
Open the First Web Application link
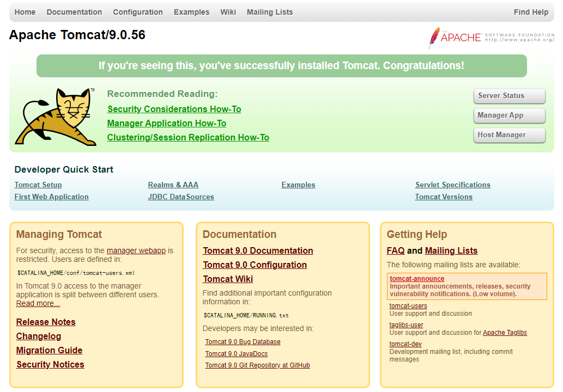coord(51,197)
